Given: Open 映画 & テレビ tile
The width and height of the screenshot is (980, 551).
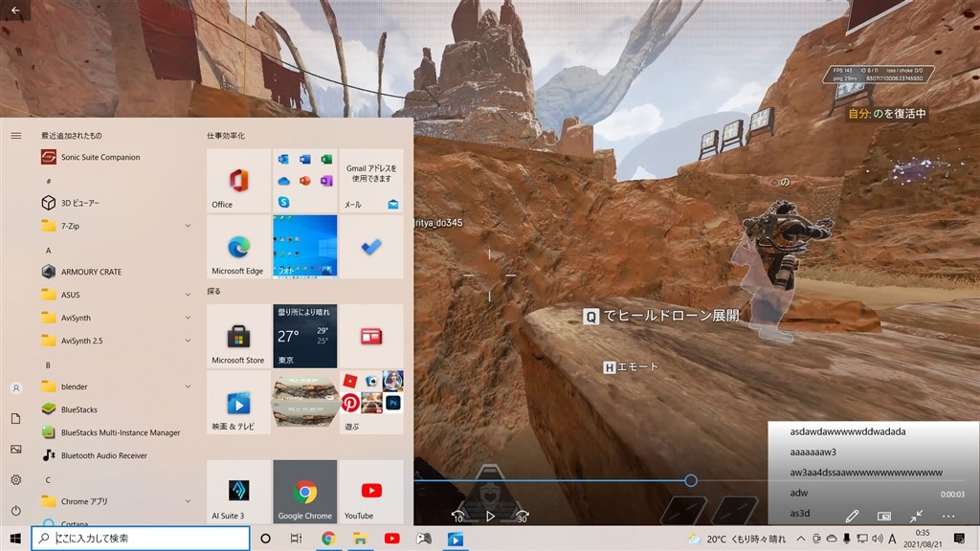Looking at the screenshot, I should [x=238, y=403].
